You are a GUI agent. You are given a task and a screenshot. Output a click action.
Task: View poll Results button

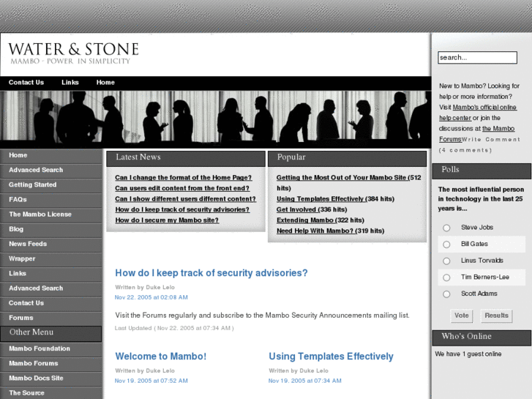pos(496,316)
